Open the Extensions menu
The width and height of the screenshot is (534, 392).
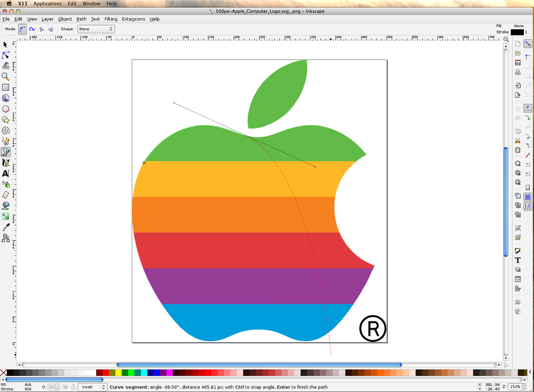(x=133, y=19)
